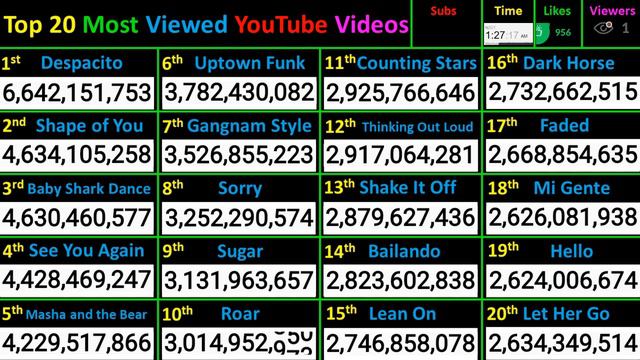Click the value 2,624,006,674

[x=563, y=280]
